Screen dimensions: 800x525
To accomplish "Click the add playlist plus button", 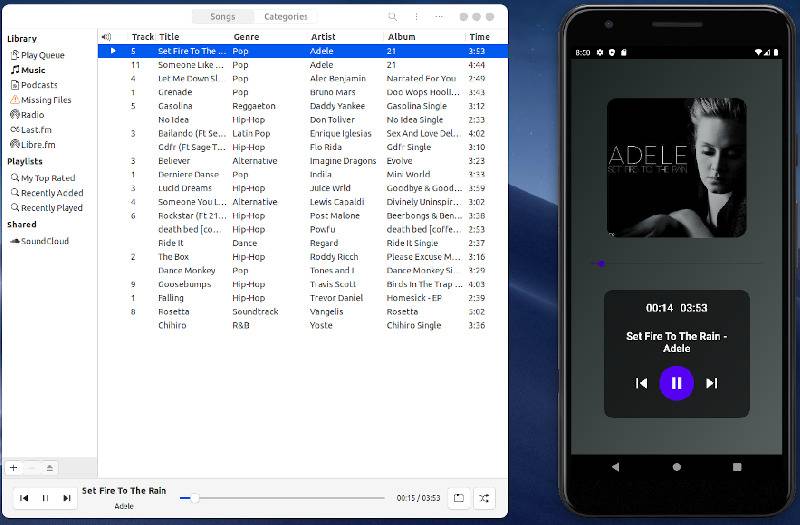I will pos(14,468).
